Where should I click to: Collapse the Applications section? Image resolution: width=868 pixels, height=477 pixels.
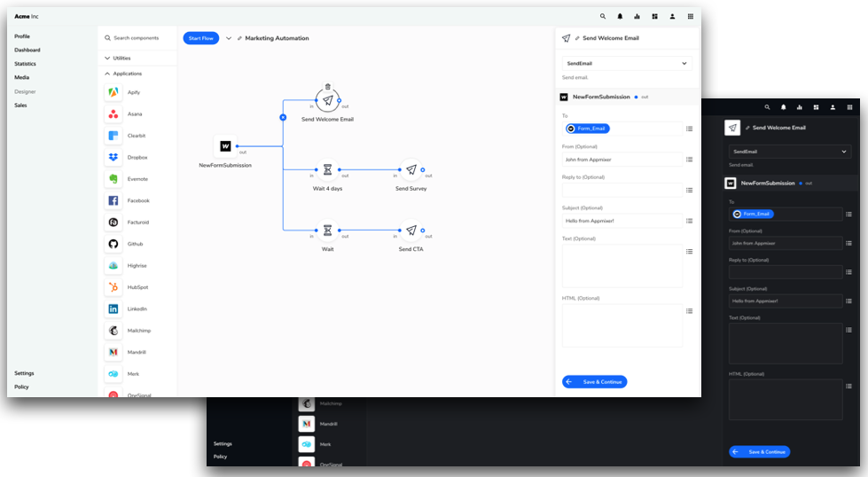pos(123,74)
